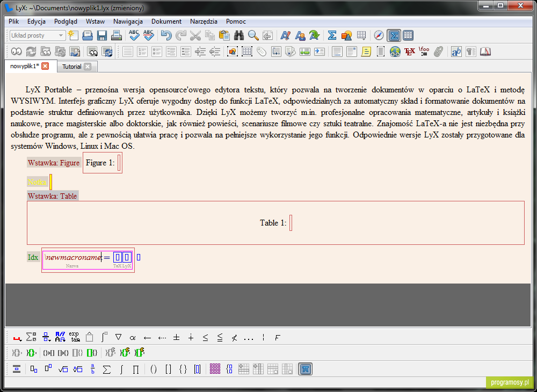The image size is (537, 392).
Task: Open the paragraph layout dropdown 'Układ prosty'
Action: (x=38, y=35)
